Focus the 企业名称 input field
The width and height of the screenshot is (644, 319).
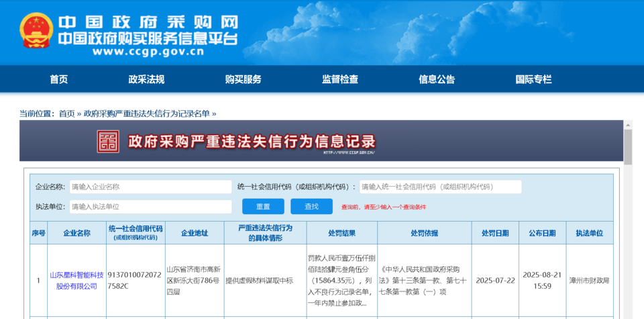tap(151, 187)
